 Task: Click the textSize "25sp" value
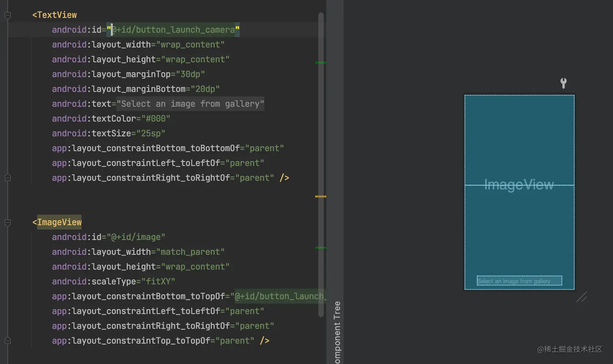[x=151, y=134]
